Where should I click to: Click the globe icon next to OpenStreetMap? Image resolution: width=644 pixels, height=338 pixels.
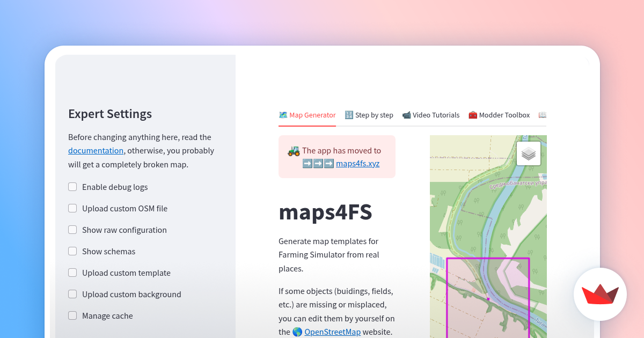coord(297,332)
